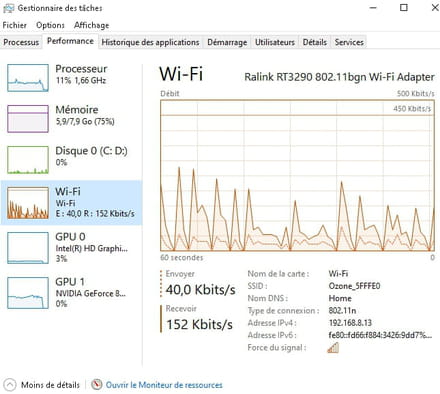The width and height of the screenshot is (440, 394).
Task: Select Disque 0 (C: D:) mini graph
Action: click(28, 160)
